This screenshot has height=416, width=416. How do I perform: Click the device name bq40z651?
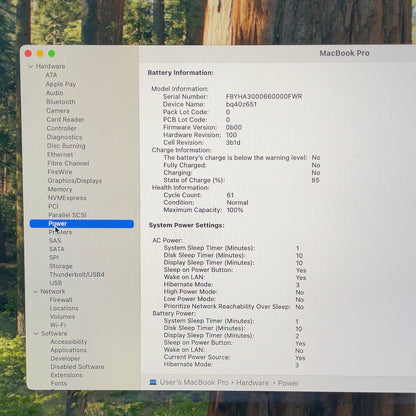(241, 104)
